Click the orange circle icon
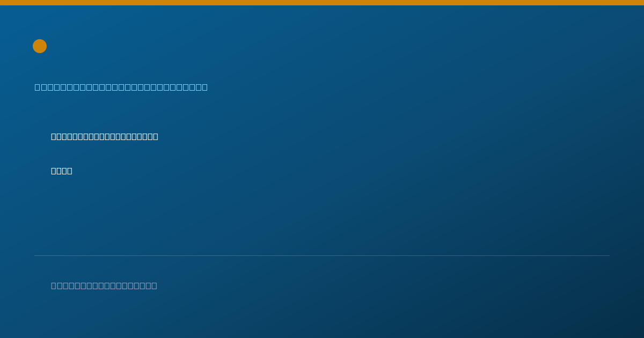This screenshot has height=338, width=644. tap(40, 46)
